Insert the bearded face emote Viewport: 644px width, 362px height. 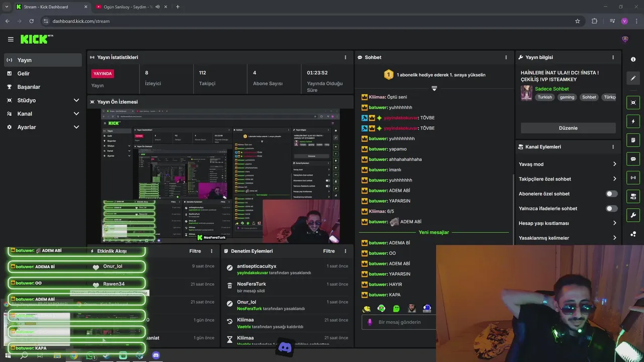pos(412,308)
